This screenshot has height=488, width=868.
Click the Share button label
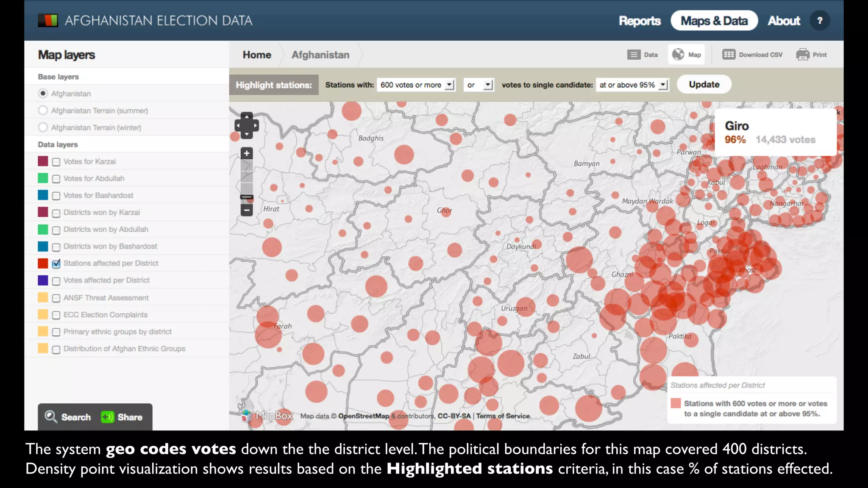tap(130, 417)
